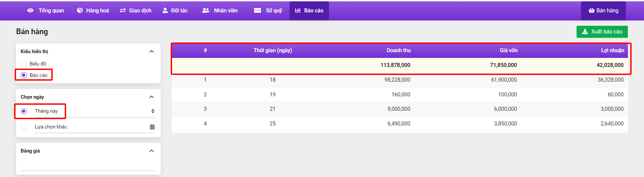
Task: Open the Tháng này period dropdown arrows
Action: [153, 111]
